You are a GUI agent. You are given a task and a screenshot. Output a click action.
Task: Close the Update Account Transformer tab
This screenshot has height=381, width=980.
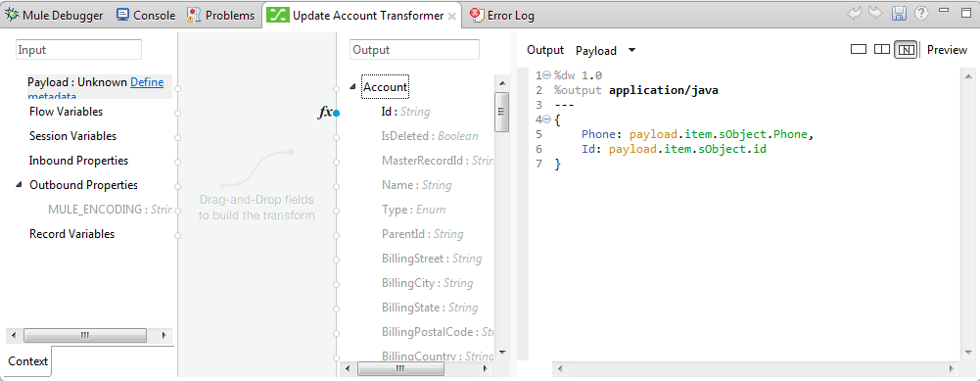tap(451, 16)
